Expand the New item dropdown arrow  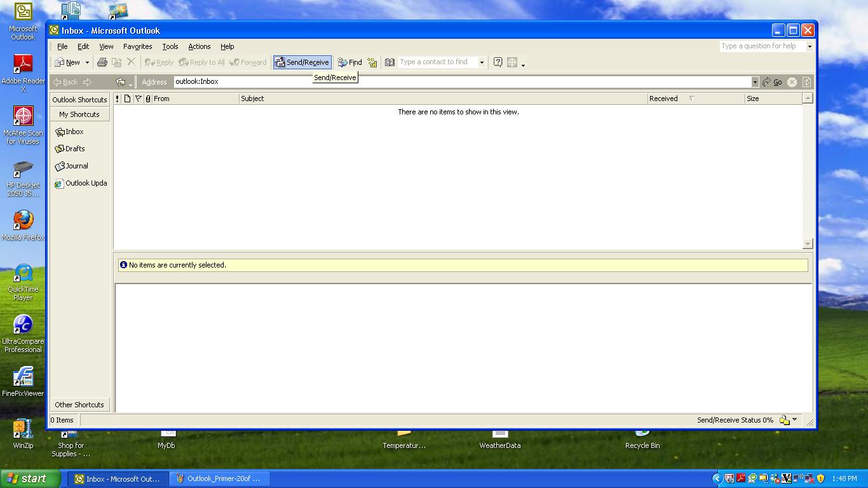pyautogui.click(x=87, y=62)
